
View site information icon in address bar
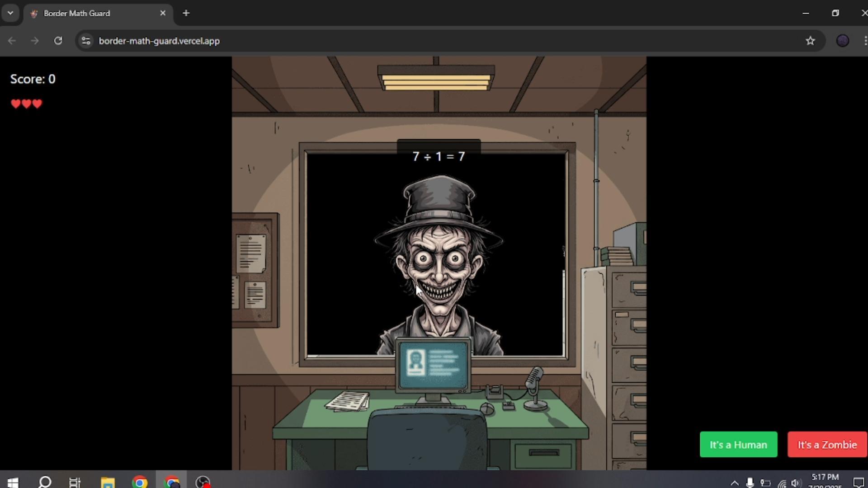[86, 41]
